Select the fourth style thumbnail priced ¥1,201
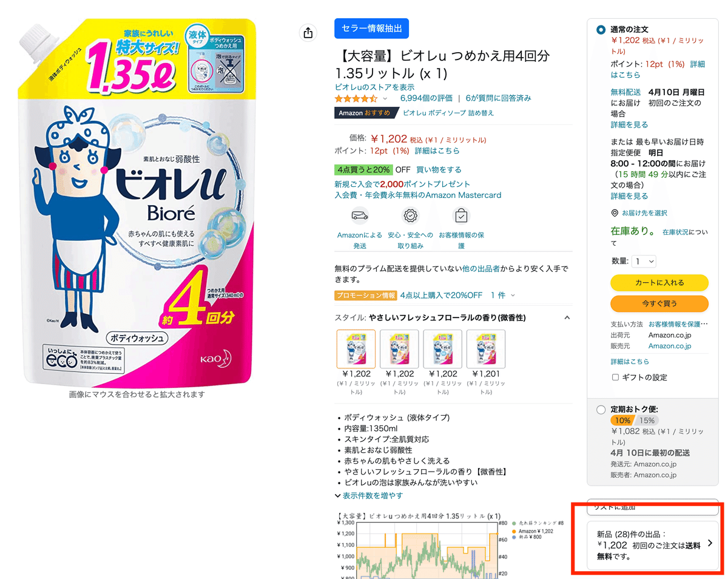This screenshot has height=579, width=728. tap(486, 349)
